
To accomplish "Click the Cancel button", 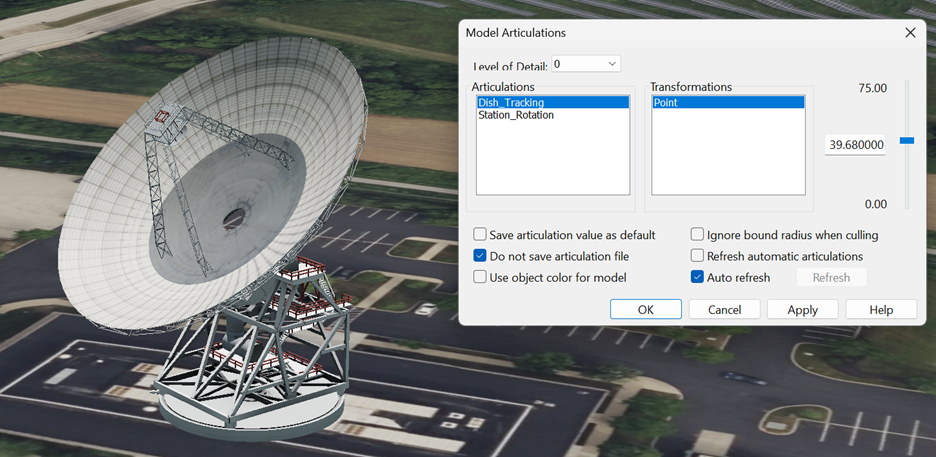I will click(725, 310).
